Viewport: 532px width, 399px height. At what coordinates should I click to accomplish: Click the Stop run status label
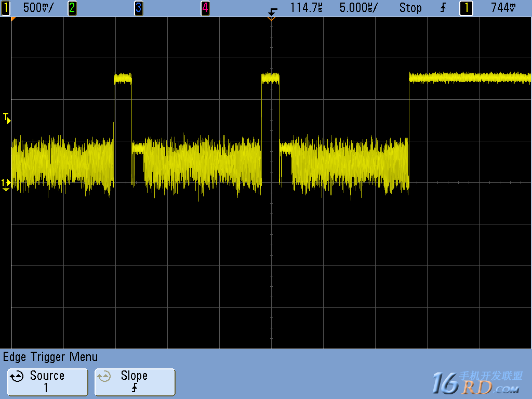pyautogui.click(x=410, y=8)
